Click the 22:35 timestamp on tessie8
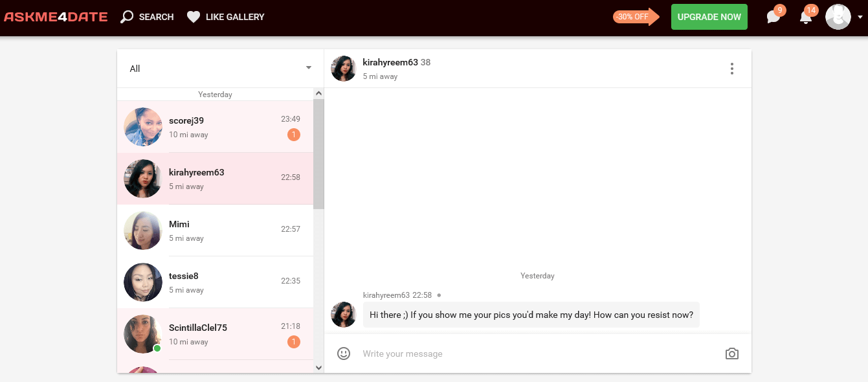The width and height of the screenshot is (868, 382). [291, 281]
